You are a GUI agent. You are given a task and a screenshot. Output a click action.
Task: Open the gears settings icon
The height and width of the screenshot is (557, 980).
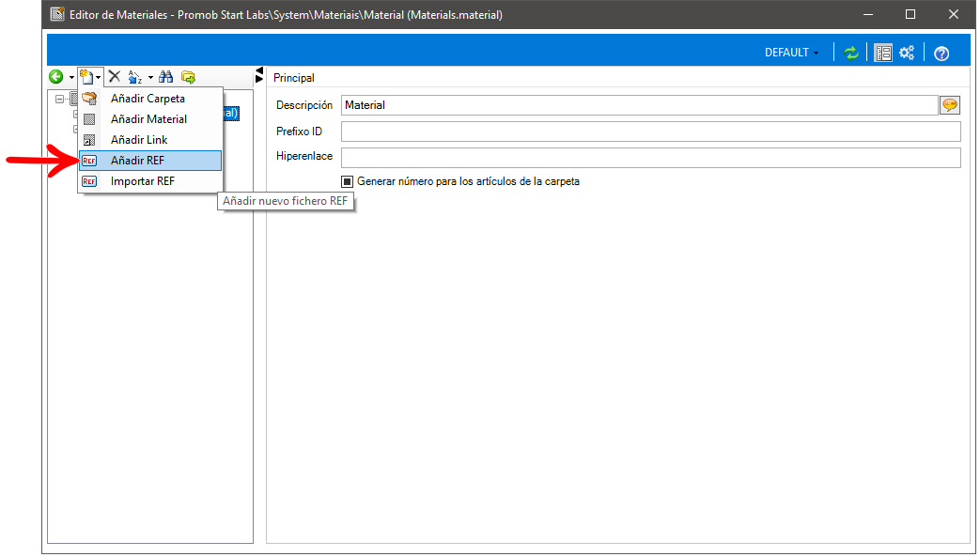click(907, 53)
